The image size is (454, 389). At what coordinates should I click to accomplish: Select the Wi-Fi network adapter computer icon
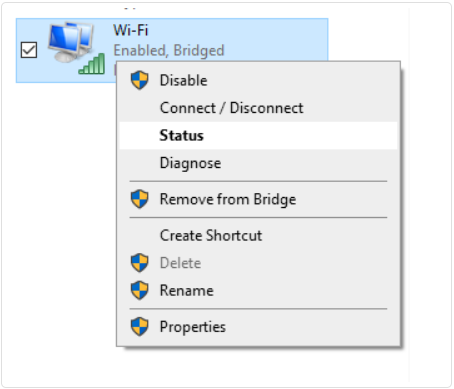coord(71,42)
